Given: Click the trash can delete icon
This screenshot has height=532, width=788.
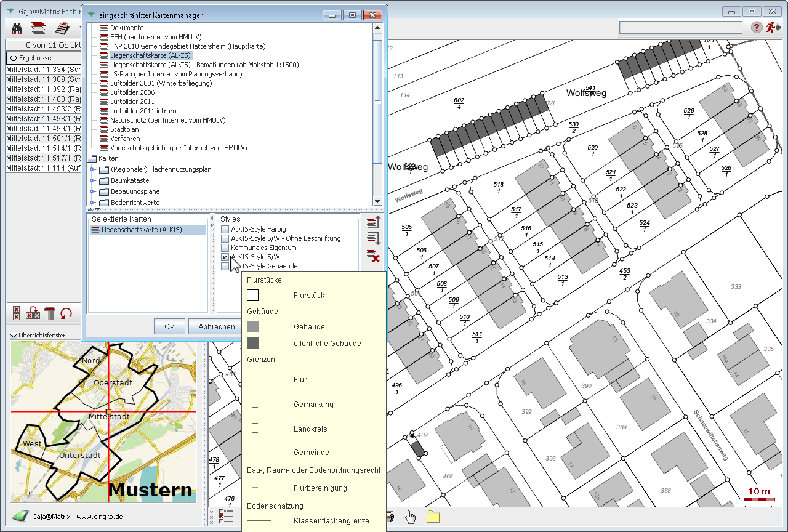Looking at the screenshot, I should coord(50,313).
